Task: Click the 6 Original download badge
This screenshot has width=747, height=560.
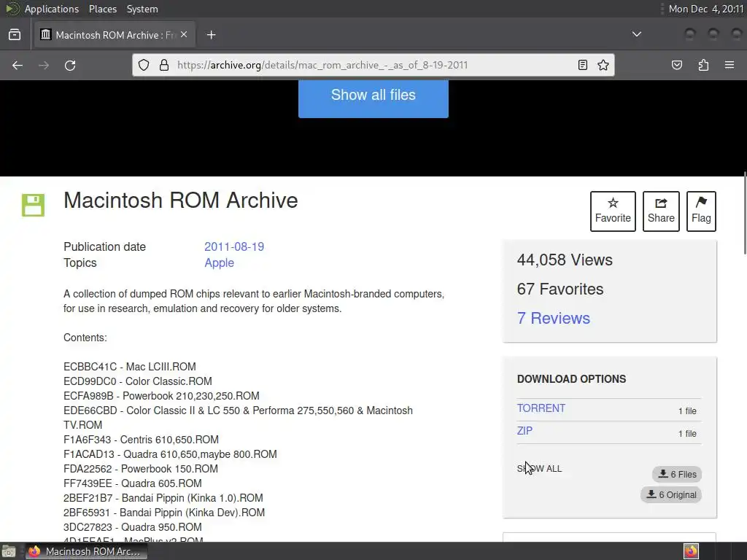Action: coord(671,495)
